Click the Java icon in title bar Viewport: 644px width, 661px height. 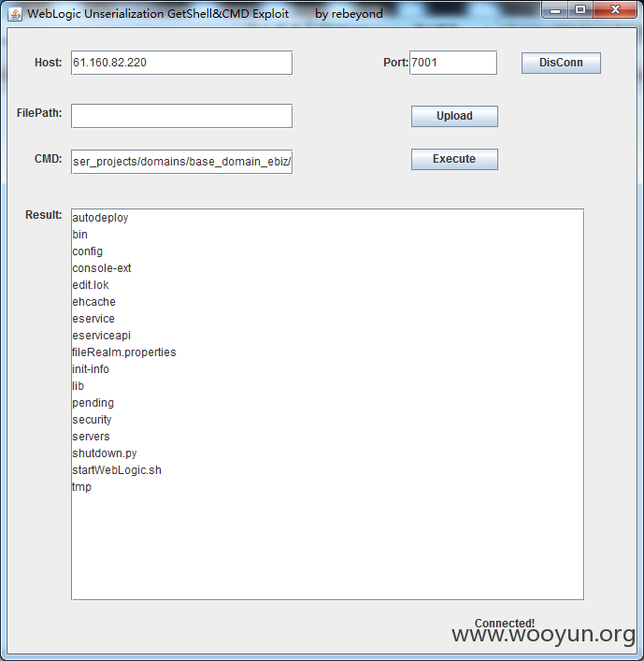pos(15,14)
